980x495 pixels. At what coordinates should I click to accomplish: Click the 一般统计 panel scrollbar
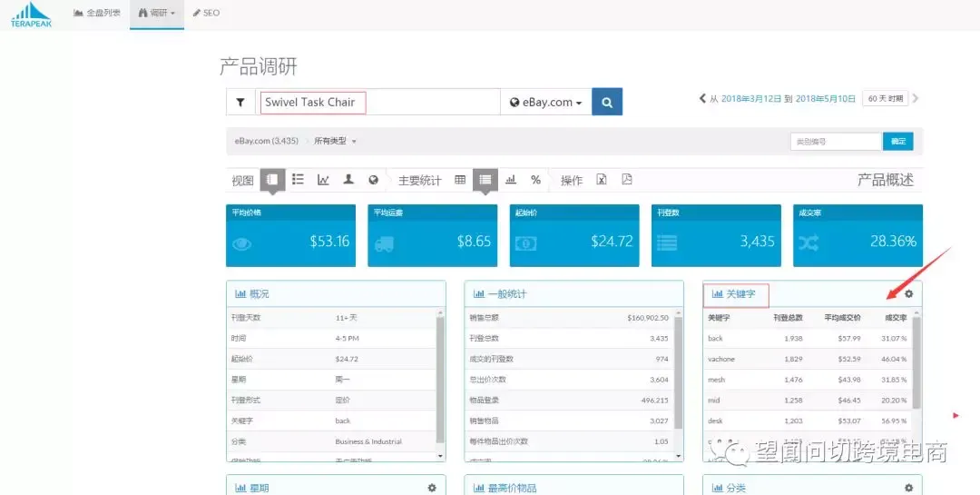(678, 372)
